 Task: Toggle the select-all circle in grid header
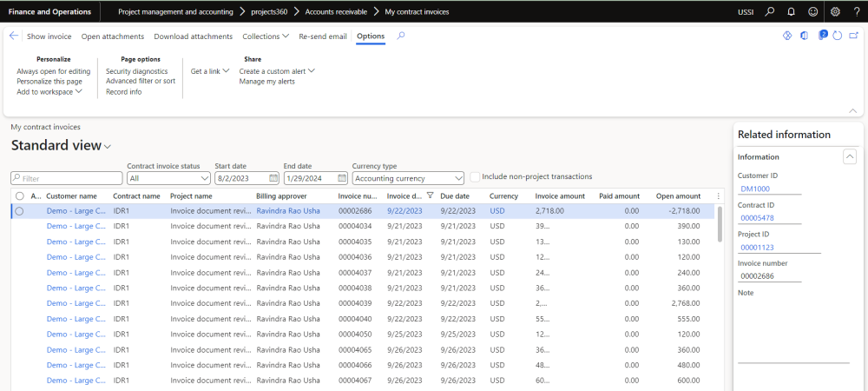[19, 196]
